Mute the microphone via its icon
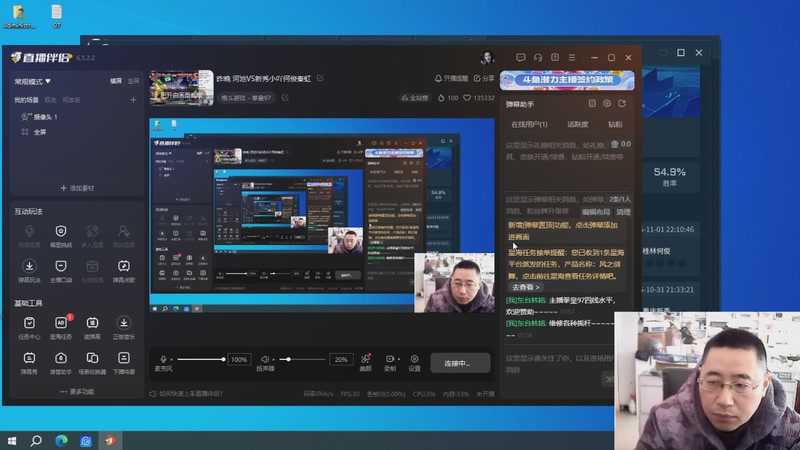This screenshot has width=800, height=450. (x=163, y=359)
